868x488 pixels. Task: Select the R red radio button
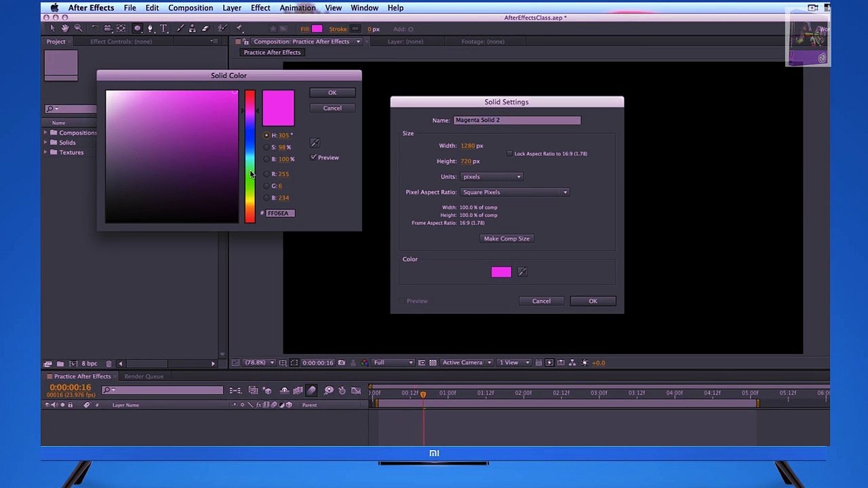(x=266, y=174)
